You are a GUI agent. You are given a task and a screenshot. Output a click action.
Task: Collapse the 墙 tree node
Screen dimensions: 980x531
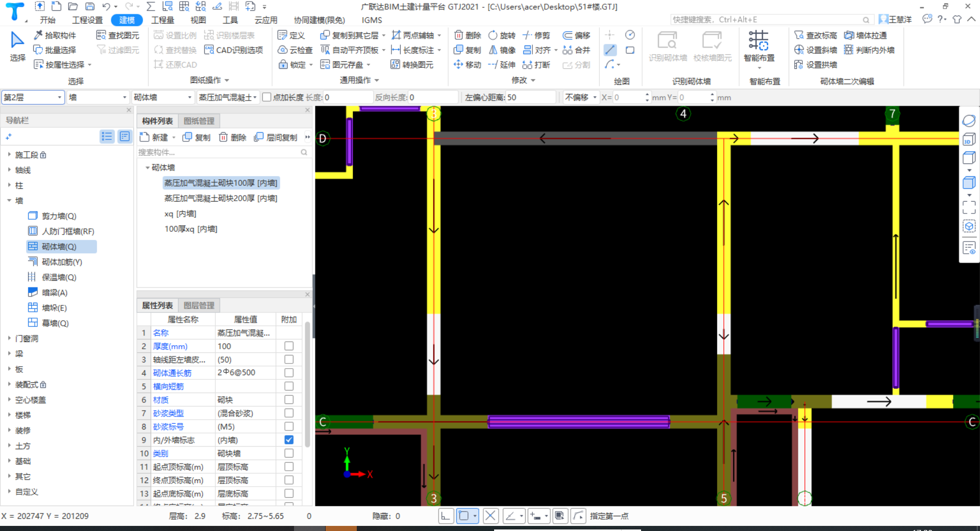9,200
